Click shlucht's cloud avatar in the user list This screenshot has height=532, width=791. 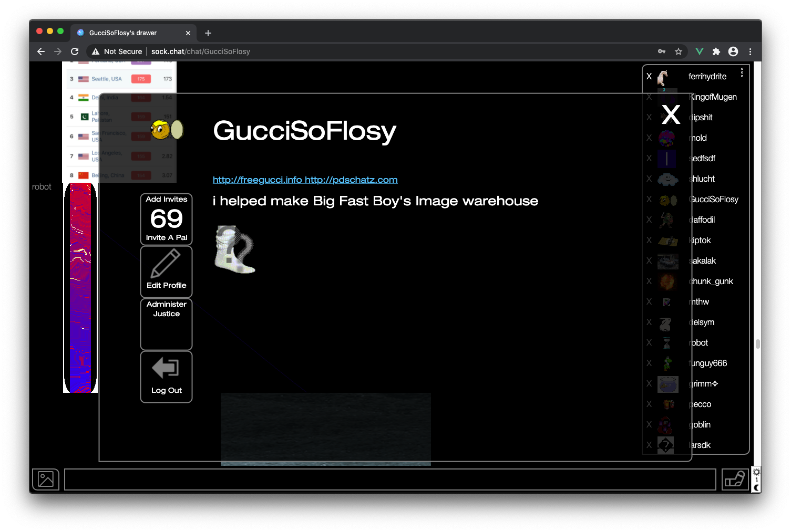point(667,179)
